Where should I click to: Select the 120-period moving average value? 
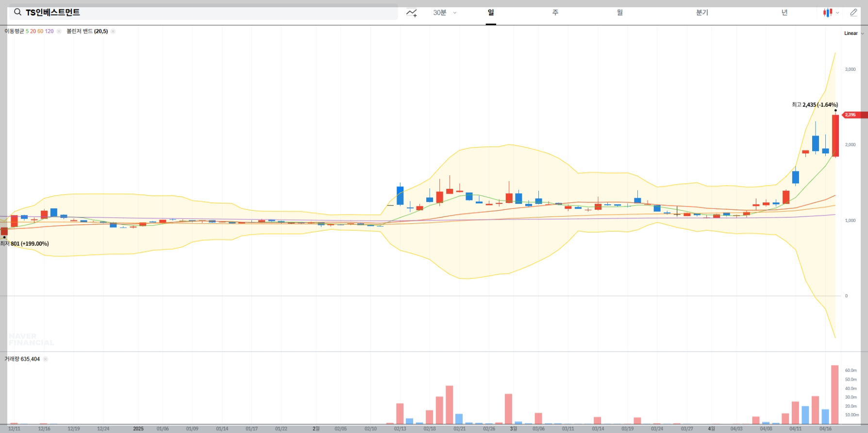coord(49,31)
